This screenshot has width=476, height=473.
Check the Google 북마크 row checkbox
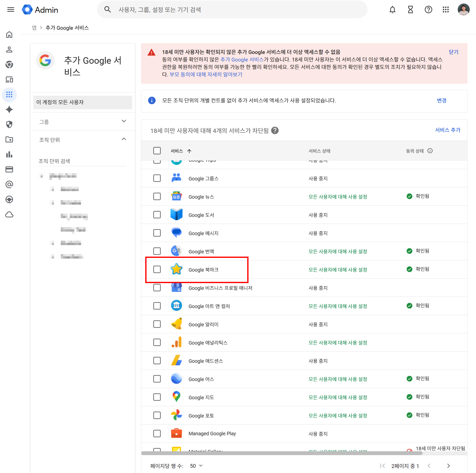[x=157, y=269]
